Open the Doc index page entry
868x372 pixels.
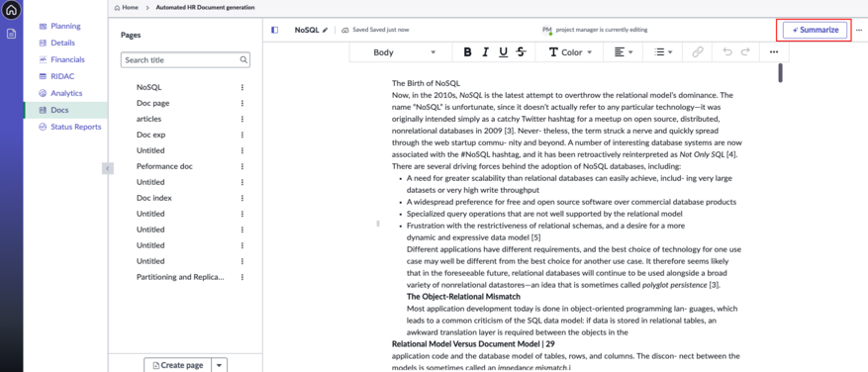(153, 198)
